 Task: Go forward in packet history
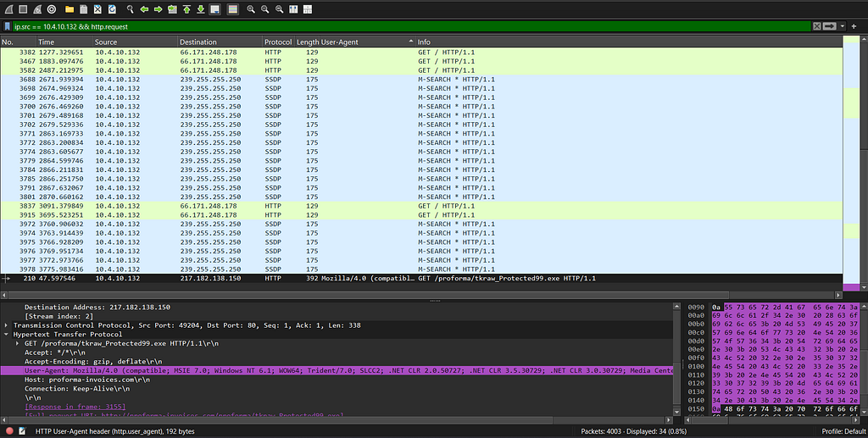159,8
